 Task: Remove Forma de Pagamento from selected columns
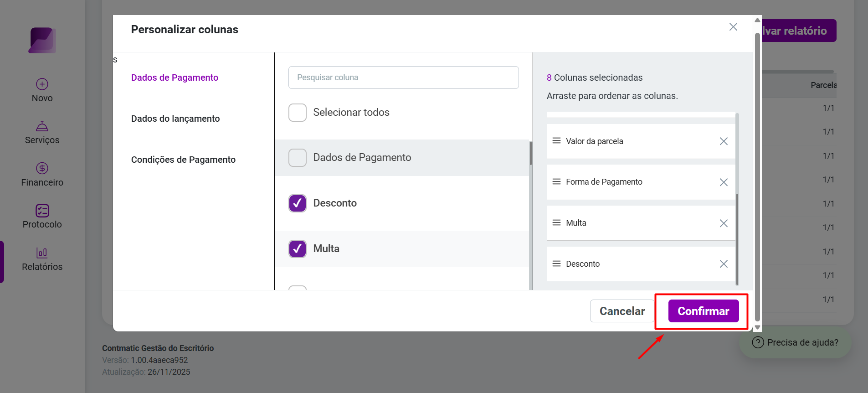point(724,182)
